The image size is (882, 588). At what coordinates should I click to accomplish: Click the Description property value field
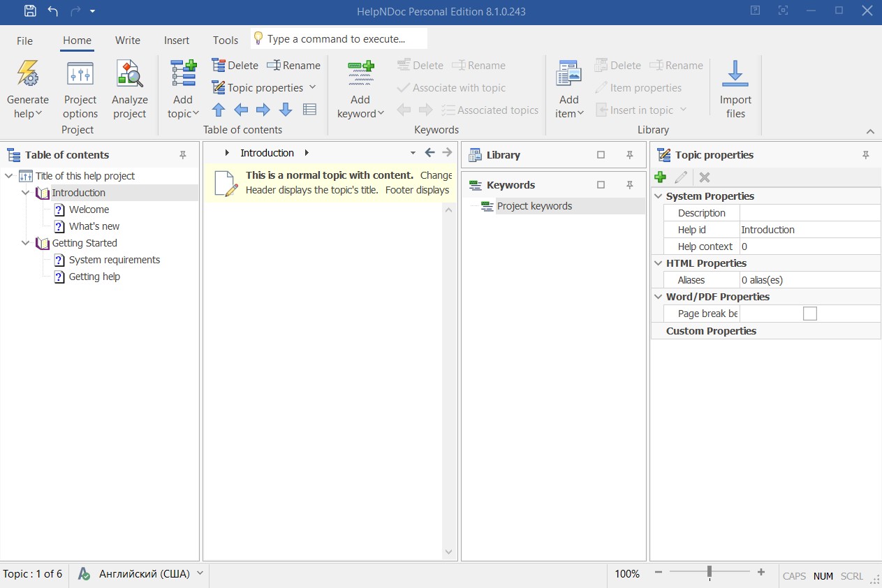point(810,213)
